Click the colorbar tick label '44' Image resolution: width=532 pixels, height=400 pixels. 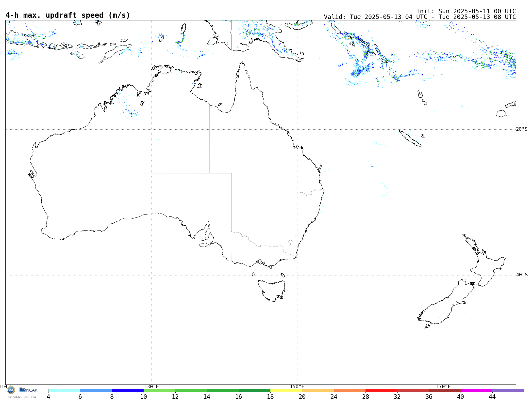pyautogui.click(x=492, y=397)
